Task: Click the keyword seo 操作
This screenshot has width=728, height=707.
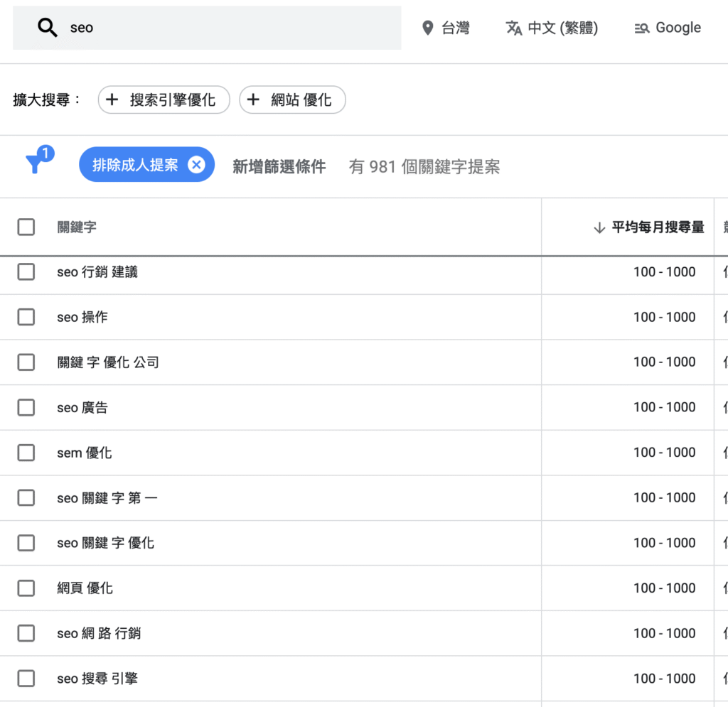Action: 82,317
